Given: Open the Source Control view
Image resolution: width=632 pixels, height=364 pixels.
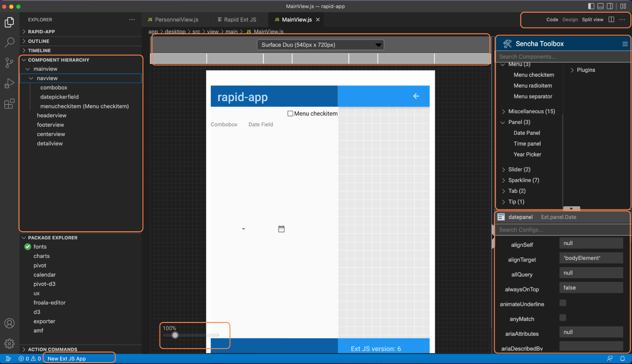Looking at the screenshot, I should click(x=9, y=63).
